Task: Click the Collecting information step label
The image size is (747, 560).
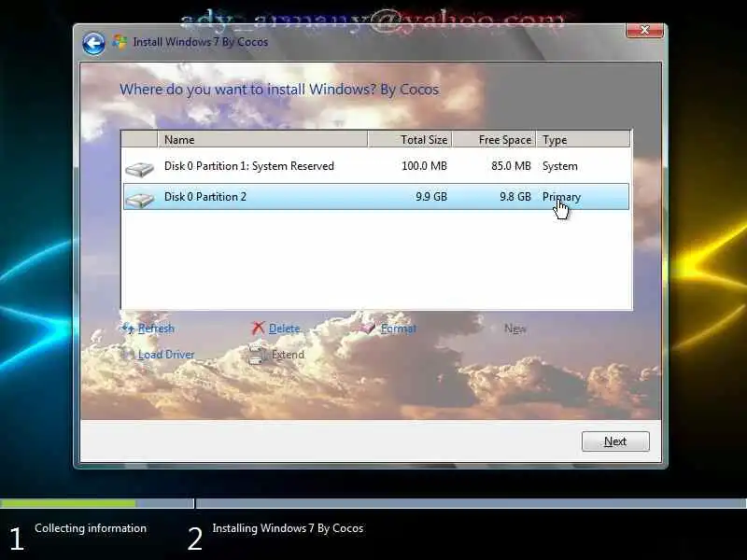Action: (91, 528)
